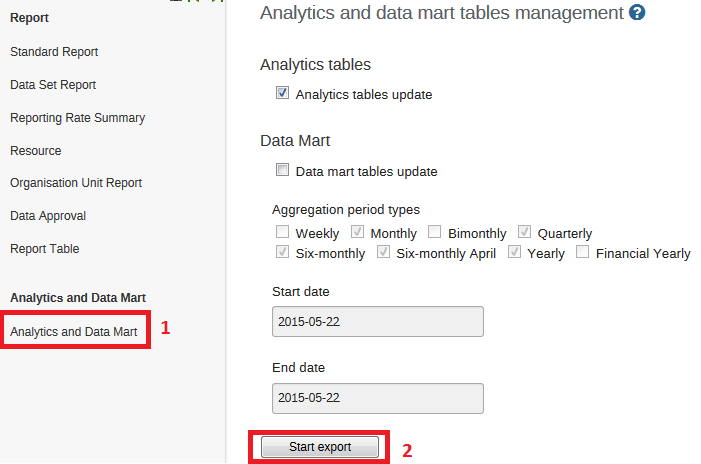Click the End date field
701x464 pixels.
point(378,398)
